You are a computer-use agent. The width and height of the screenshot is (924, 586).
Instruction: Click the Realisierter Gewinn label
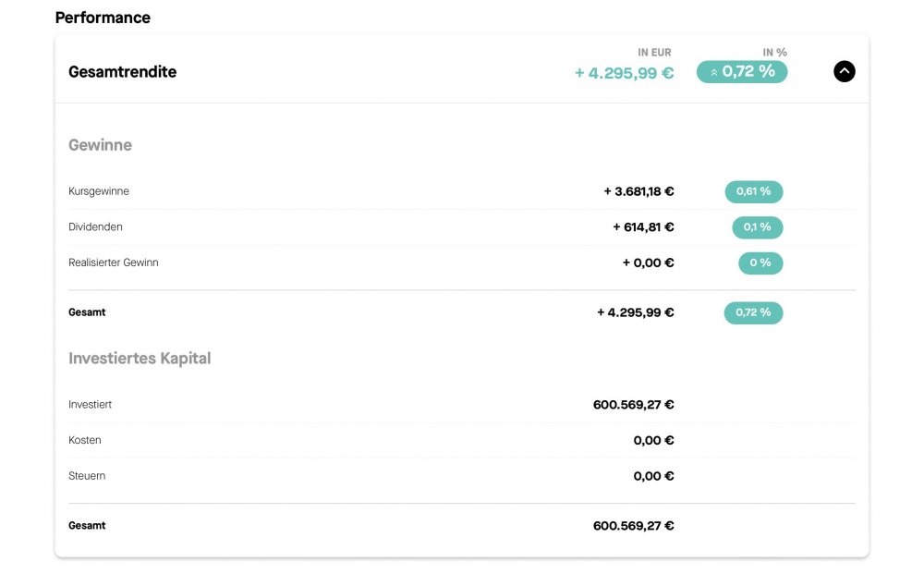(114, 263)
